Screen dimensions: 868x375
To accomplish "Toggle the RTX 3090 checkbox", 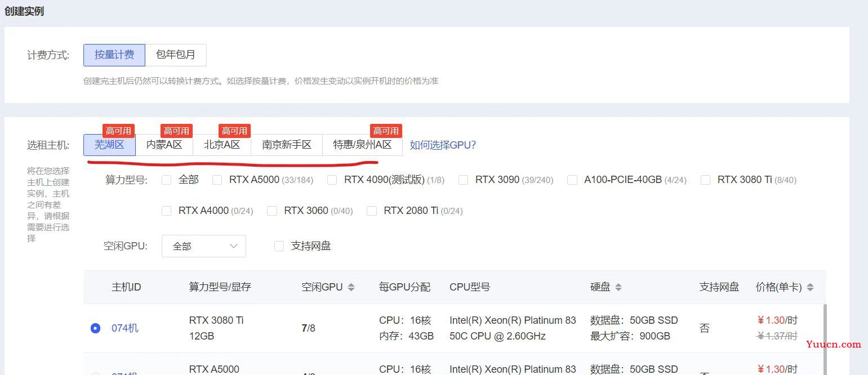I will click(x=463, y=180).
